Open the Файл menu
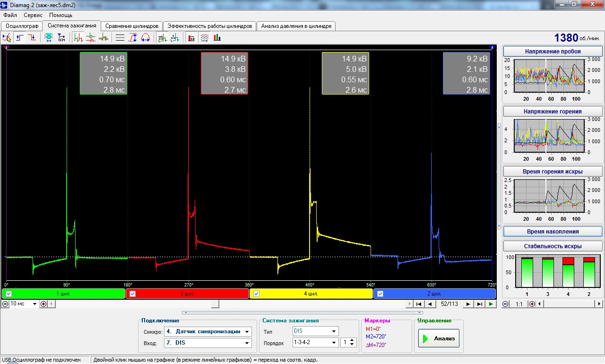Viewport: 605px width, 364px height. coord(10,15)
